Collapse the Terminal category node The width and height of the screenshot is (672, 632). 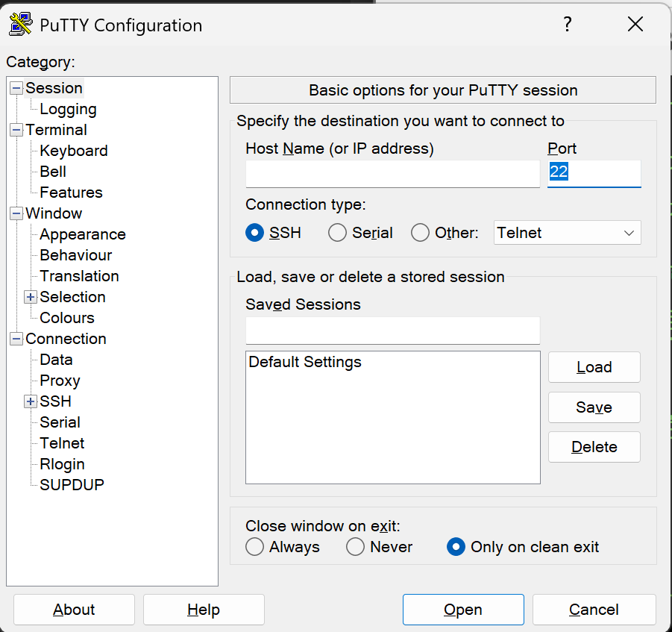pos(16,130)
